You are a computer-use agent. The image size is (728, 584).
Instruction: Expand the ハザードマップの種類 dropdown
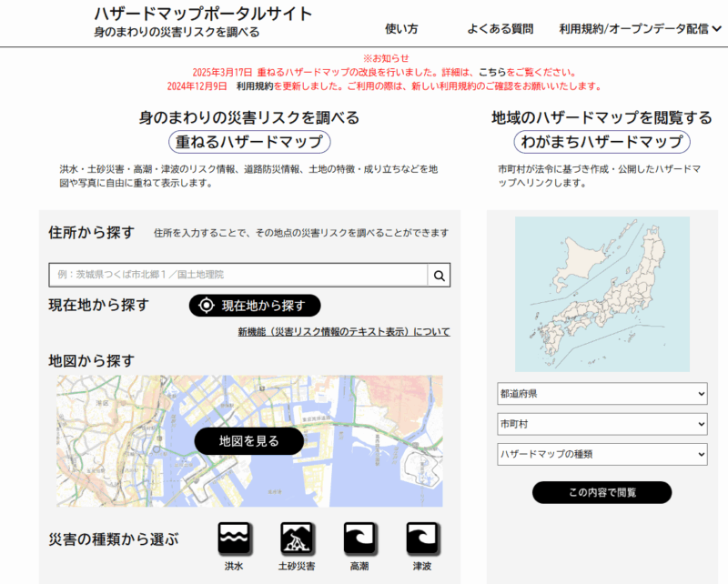coord(602,454)
